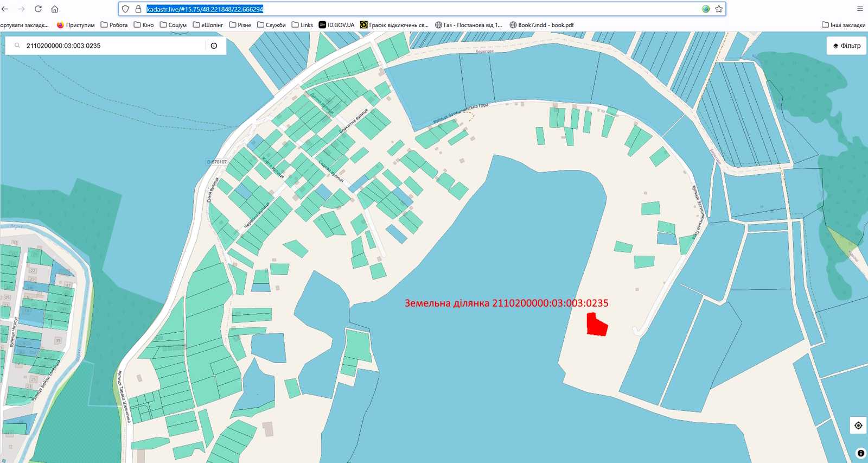The height and width of the screenshot is (463, 868).
Task: Select the red highlighted land parcel
Action: point(597,325)
